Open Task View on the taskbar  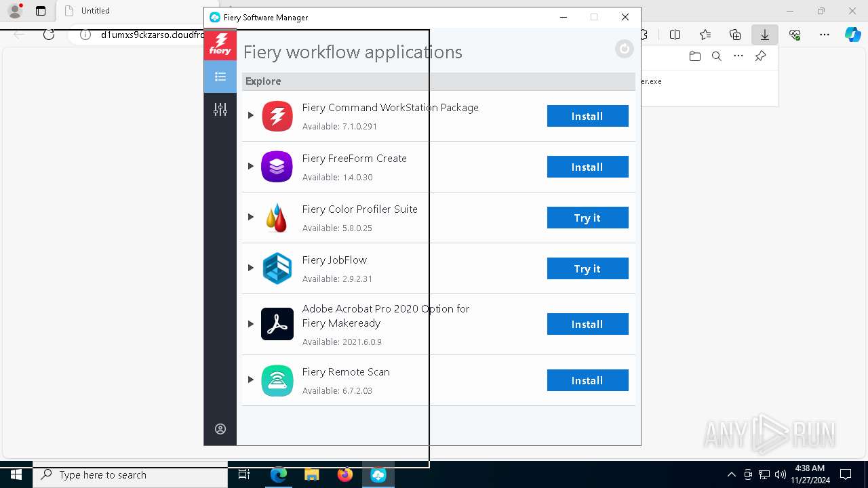[245, 475]
